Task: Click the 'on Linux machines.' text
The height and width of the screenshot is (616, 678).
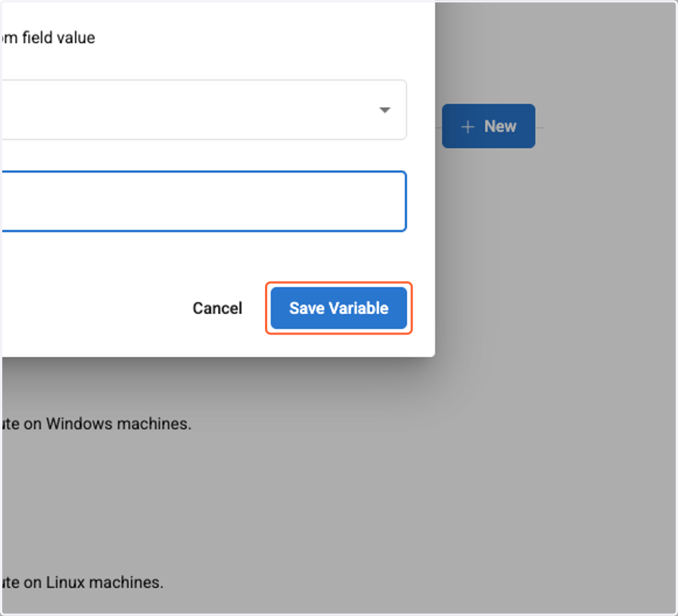Action: coord(93,582)
